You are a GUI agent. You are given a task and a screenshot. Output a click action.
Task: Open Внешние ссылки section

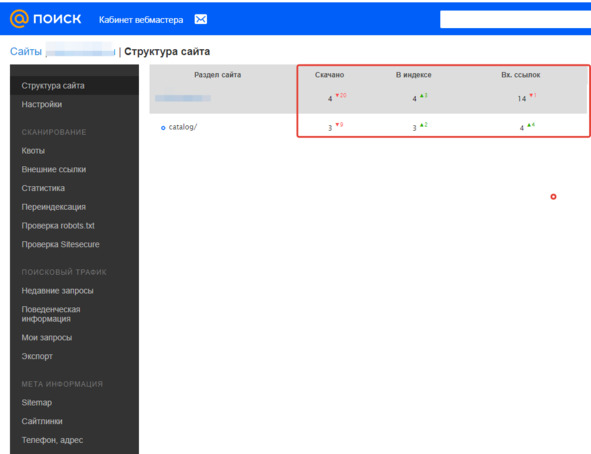pyautogui.click(x=54, y=170)
